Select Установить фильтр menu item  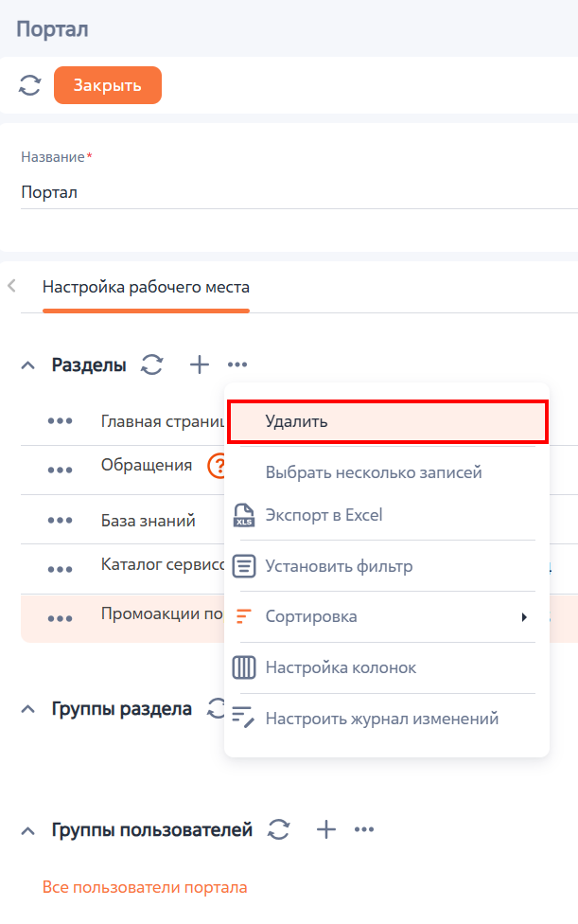coord(339,566)
